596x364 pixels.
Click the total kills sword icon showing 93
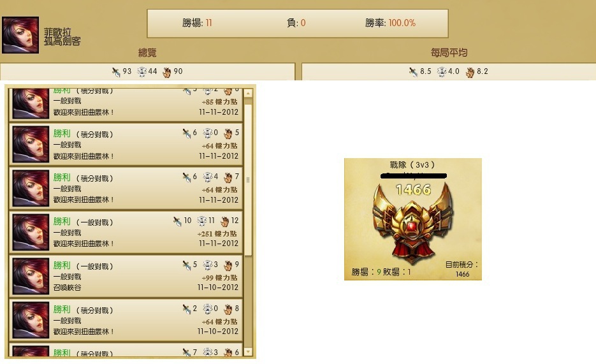(x=116, y=72)
